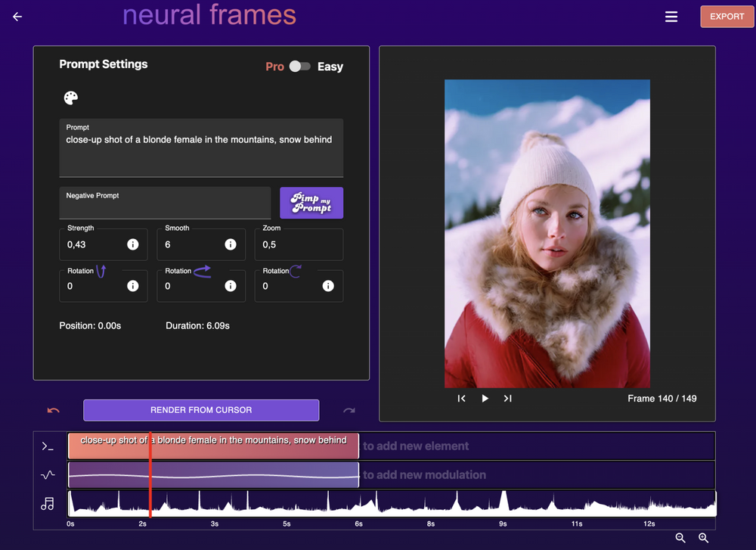Skip to the last frame
The width and height of the screenshot is (756, 550).
pos(508,399)
